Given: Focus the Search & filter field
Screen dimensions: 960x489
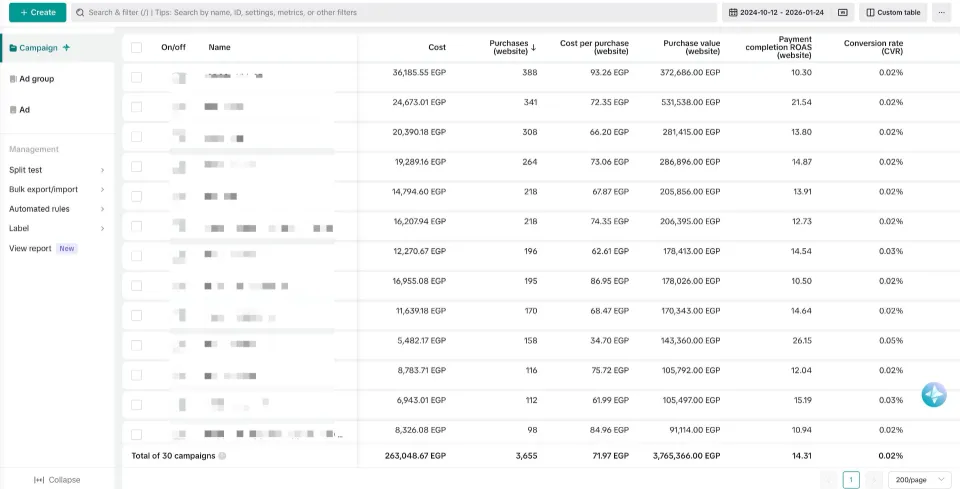Looking at the screenshot, I should pyautogui.click(x=394, y=12).
